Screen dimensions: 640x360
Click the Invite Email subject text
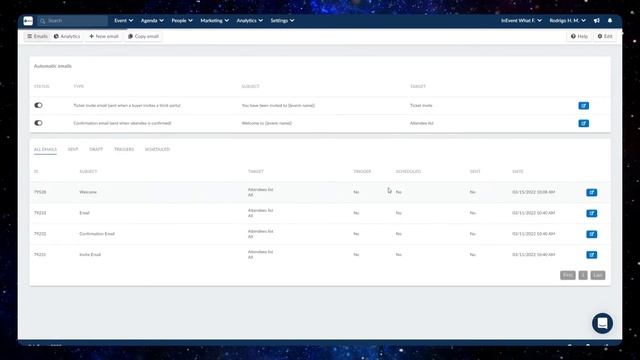pos(90,255)
